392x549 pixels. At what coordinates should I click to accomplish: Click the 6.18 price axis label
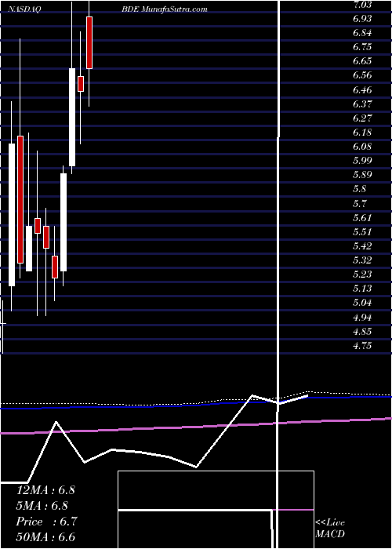362,133
